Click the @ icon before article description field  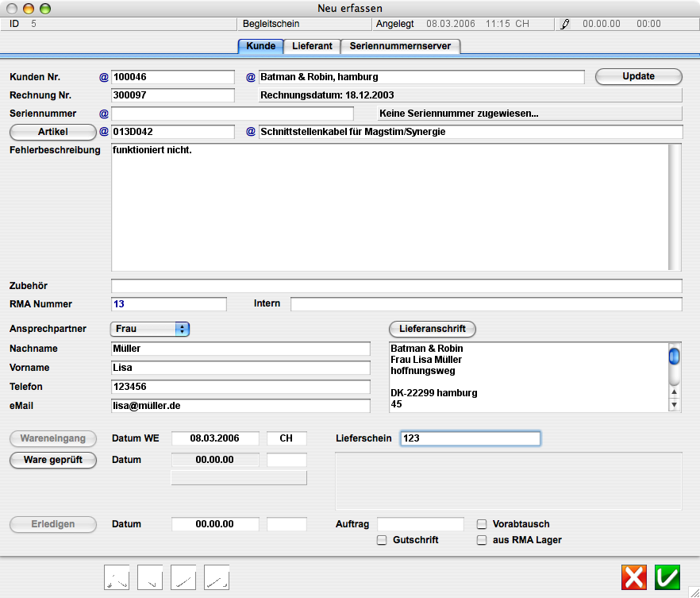[251, 132]
